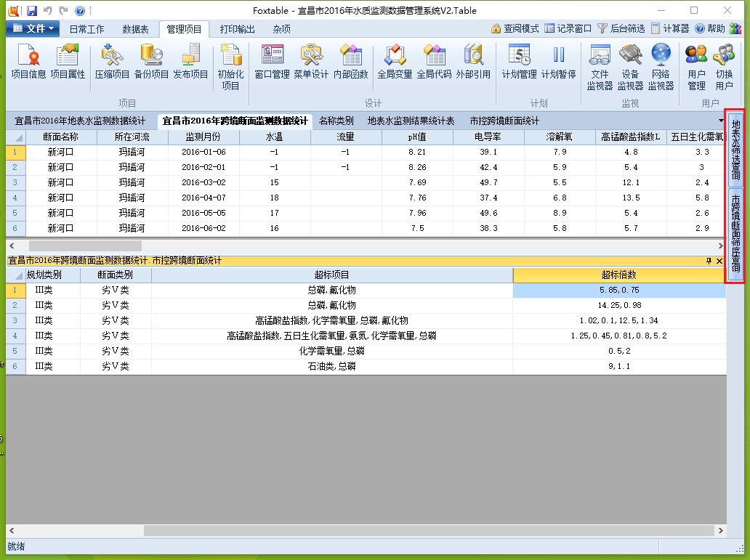750x560 pixels.
Task: Open the 市控跨境断面统计 table tab
Action: (x=504, y=121)
